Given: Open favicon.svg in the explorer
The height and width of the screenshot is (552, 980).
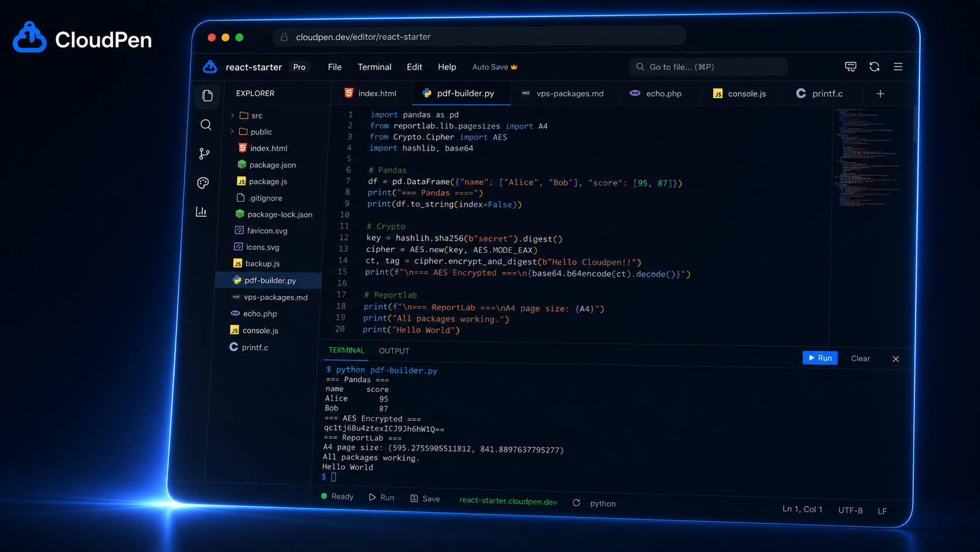Looking at the screenshot, I should coord(260,231).
